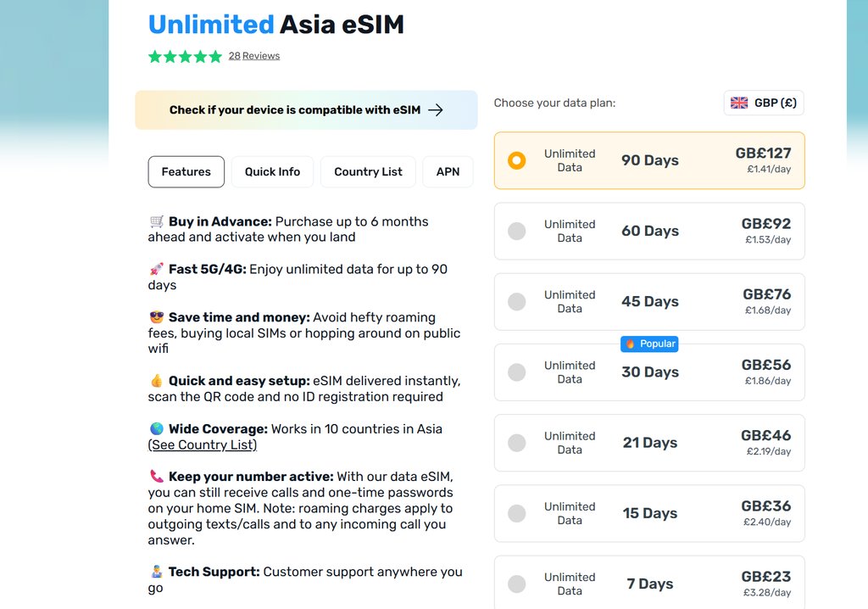
Task: Select the 90 Days GB£127 plan card
Action: click(x=649, y=160)
